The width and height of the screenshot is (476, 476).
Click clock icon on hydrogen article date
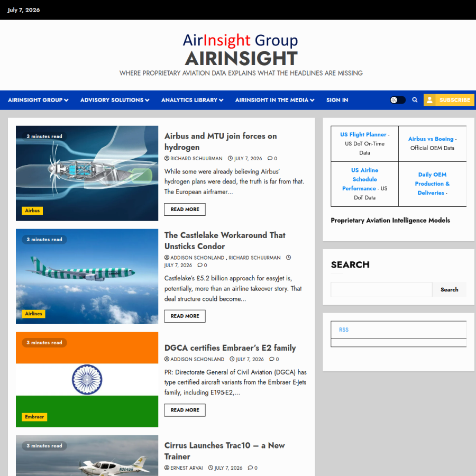pos(230,158)
